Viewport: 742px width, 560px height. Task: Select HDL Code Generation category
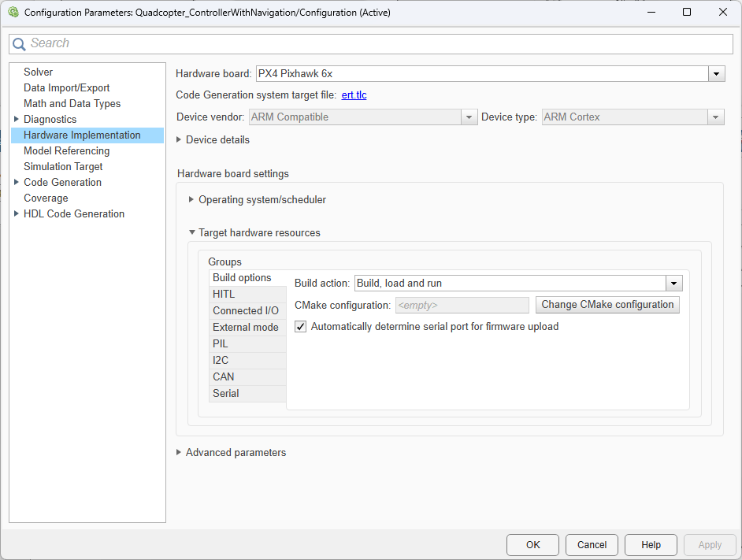(74, 214)
